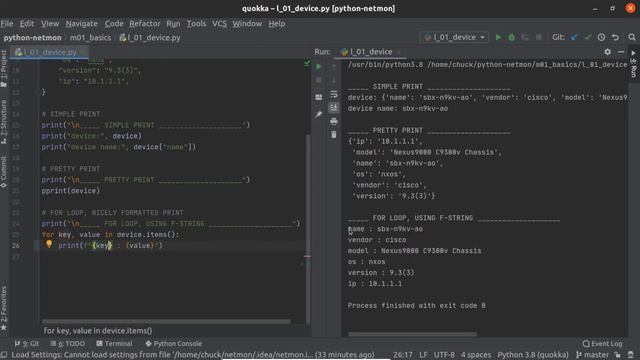Screen dimensions: 640x360
Task: Rerun the program in the Run panel
Action: coord(319,66)
